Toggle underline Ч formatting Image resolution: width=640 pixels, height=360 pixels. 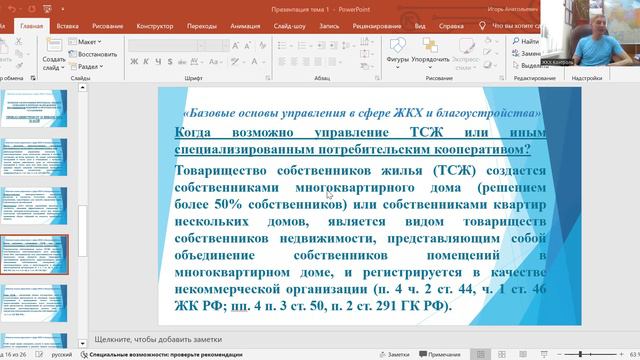point(158,62)
